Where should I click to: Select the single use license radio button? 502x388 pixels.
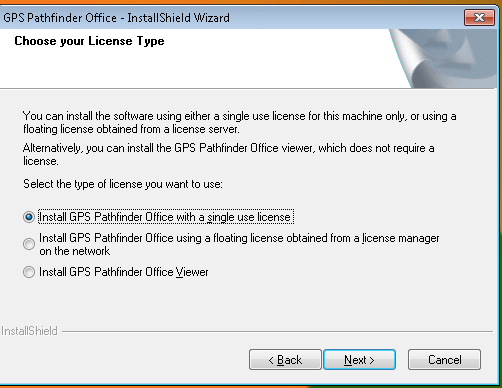(x=29, y=217)
